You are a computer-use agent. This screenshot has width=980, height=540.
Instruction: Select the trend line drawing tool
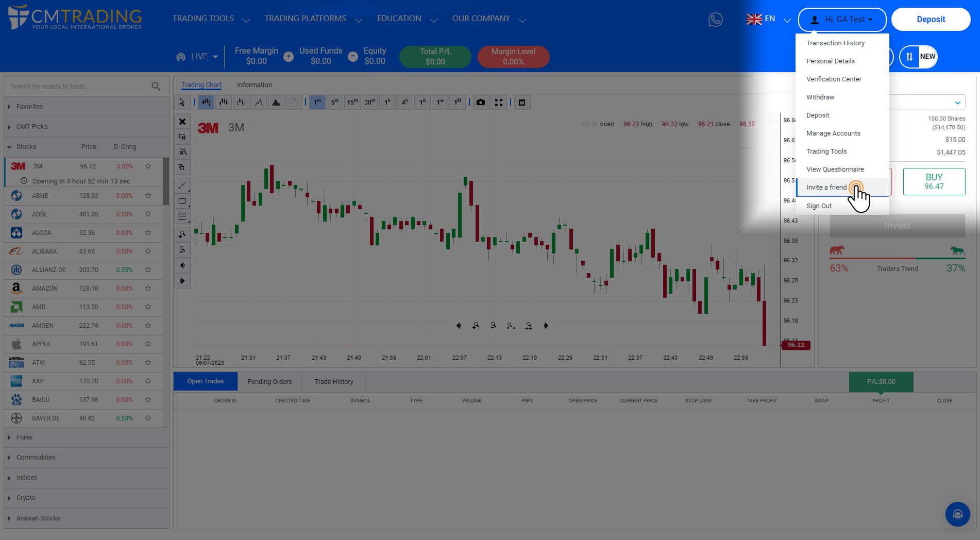click(x=182, y=185)
